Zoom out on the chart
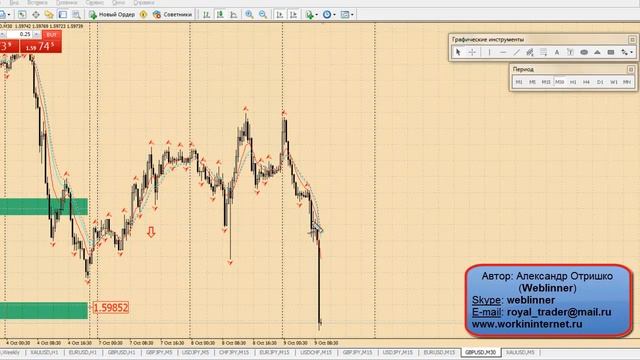Screen dimensions: 640x360 click(x=263, y=15)
